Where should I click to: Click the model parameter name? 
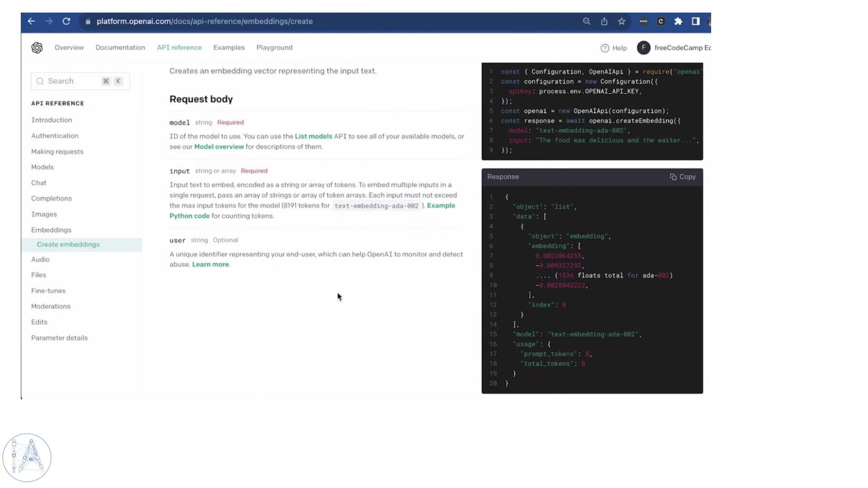click(179, 122)
